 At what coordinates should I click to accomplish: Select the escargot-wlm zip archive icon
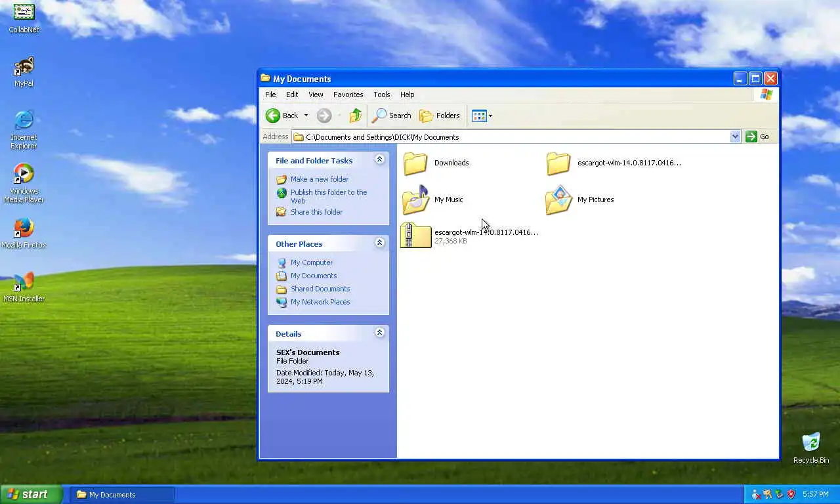(x=415, y=236)
